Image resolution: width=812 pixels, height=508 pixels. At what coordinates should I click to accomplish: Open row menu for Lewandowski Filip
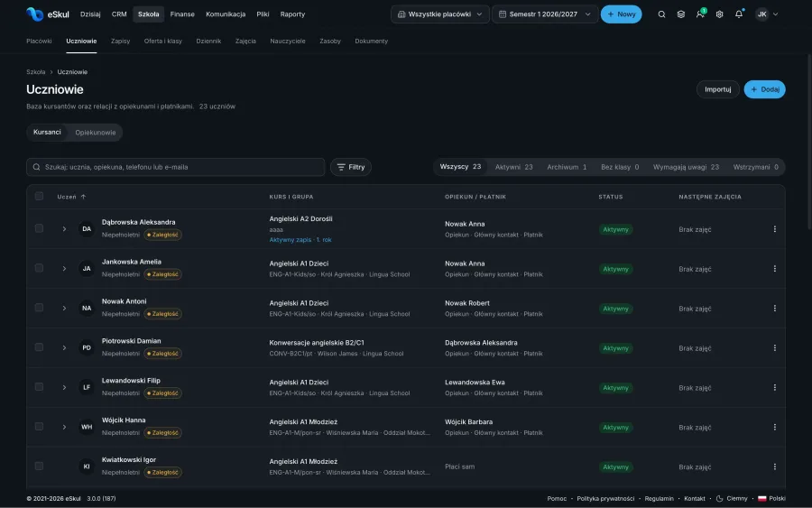[x=774, y=387]
